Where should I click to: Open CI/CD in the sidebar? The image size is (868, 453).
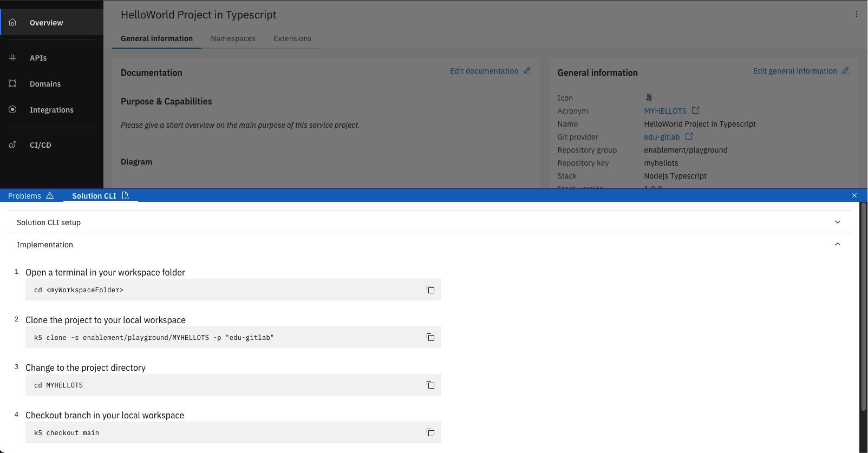pos(51,145)
